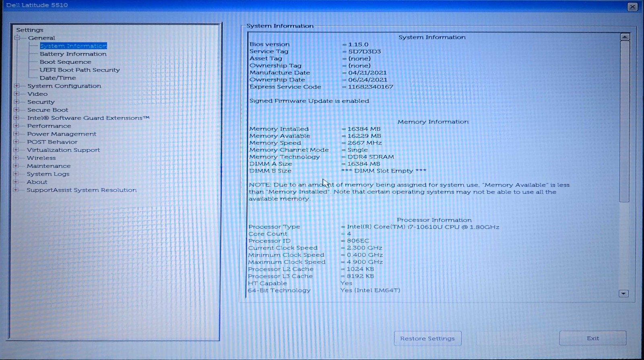Click Express Service Code value 11682340167
Image resolution: width=644 pixels, height=360 pixels.
tap(371, 87)
